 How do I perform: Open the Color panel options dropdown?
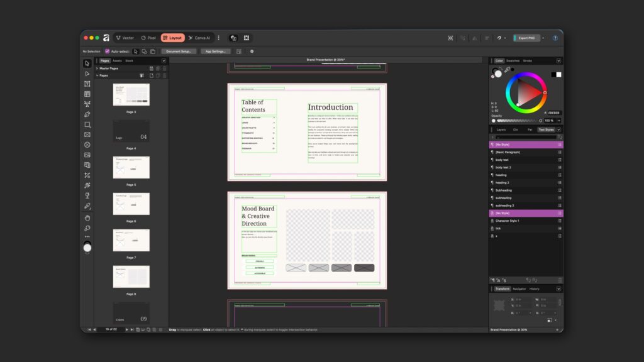point(558,61)
